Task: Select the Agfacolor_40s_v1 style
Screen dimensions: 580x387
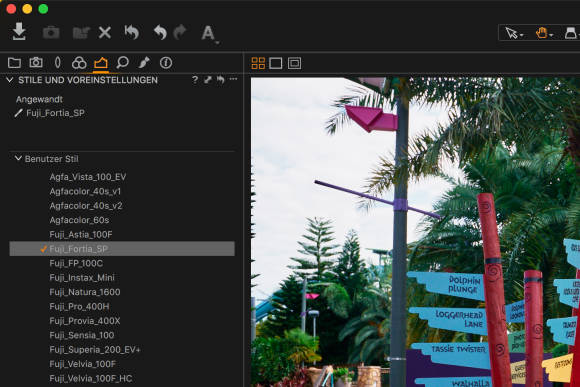Action: click(85, 191)
